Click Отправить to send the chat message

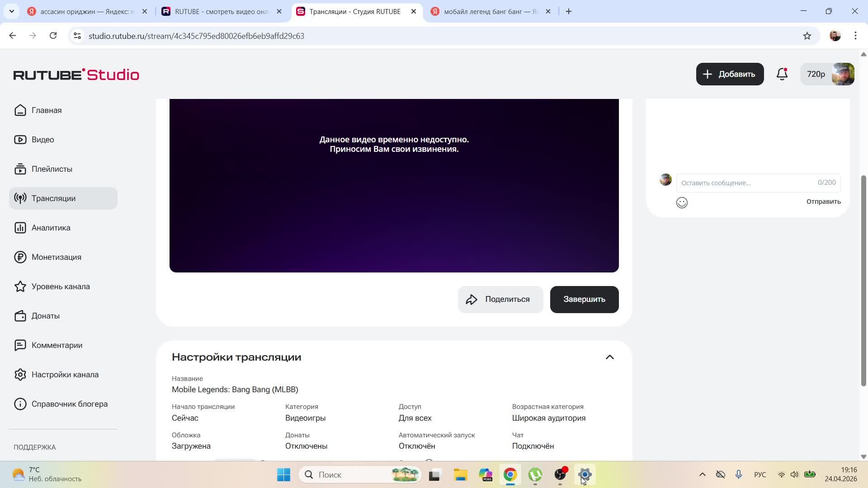(x=823, y=202)
